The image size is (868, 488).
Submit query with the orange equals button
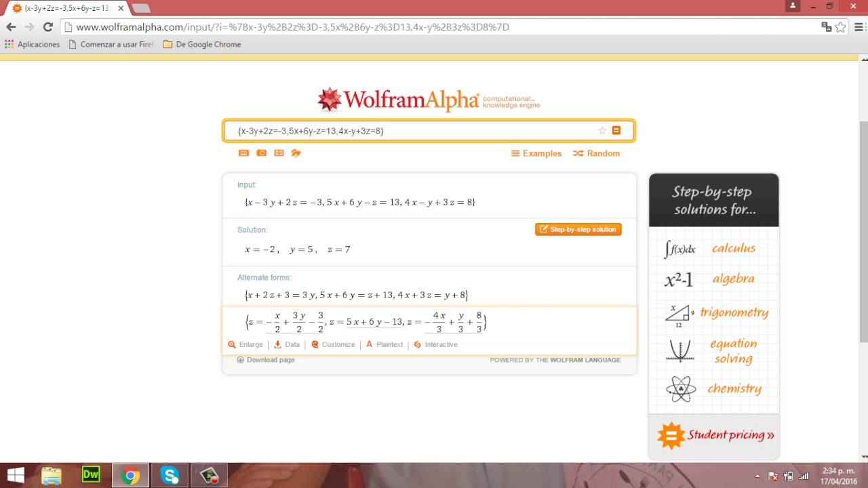(616, 131)
